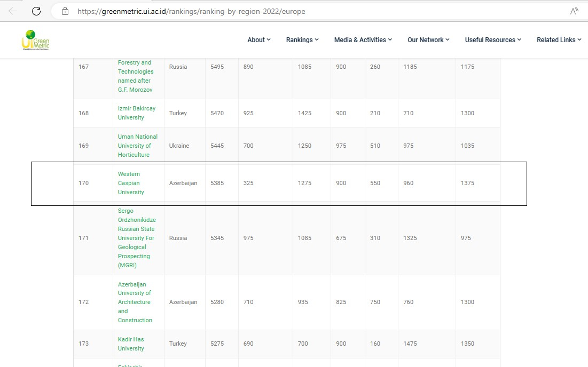
Task: Open Azerbaijan University of Architecture link
Action: (x=135, y=302)
